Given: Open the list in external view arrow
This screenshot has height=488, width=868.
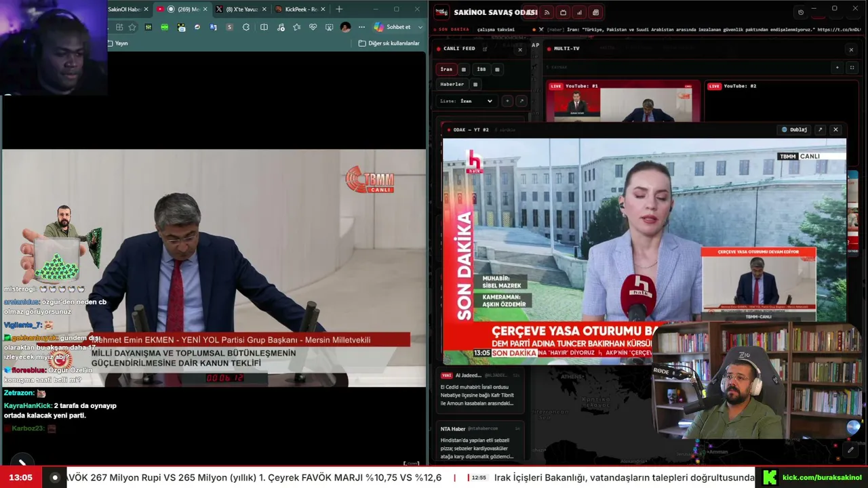Looking at the screenshot, I should click(521, 101).
